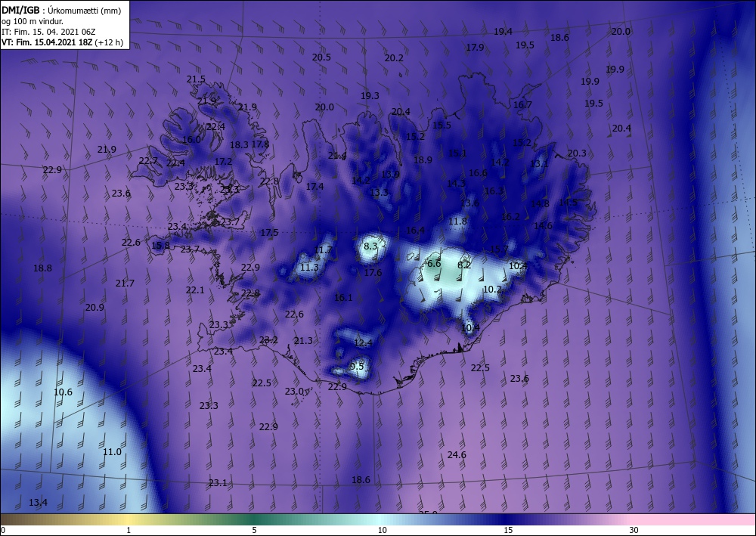Click the 10.6 value in the southwest
The width and height of the screenshot is (756, 536).
[64, 392]
